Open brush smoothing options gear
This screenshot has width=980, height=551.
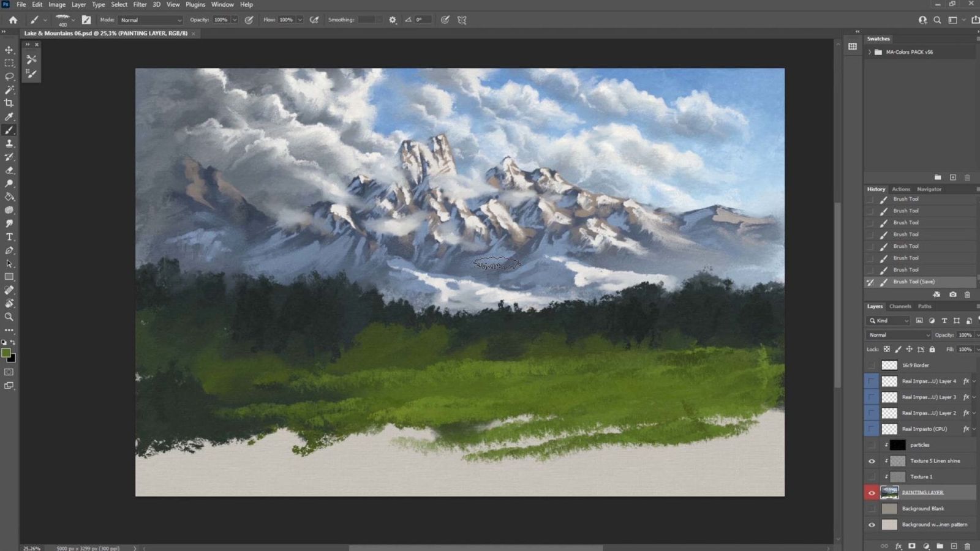(393, 20)
